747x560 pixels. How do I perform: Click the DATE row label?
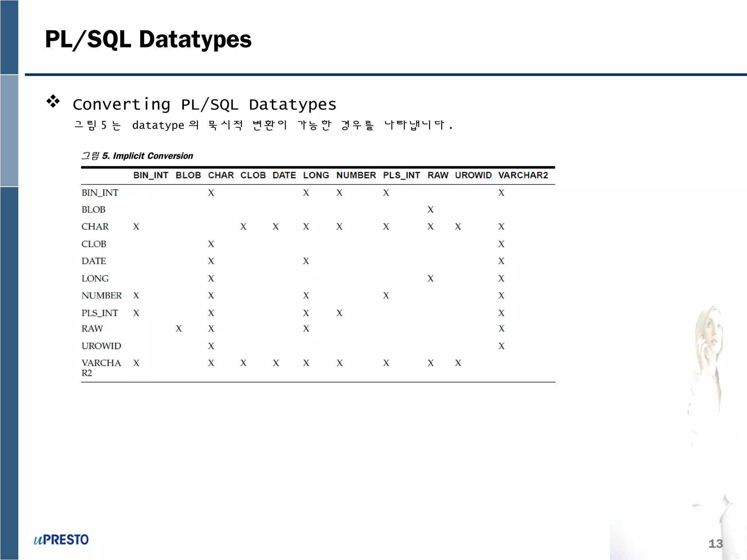[94, 261]
